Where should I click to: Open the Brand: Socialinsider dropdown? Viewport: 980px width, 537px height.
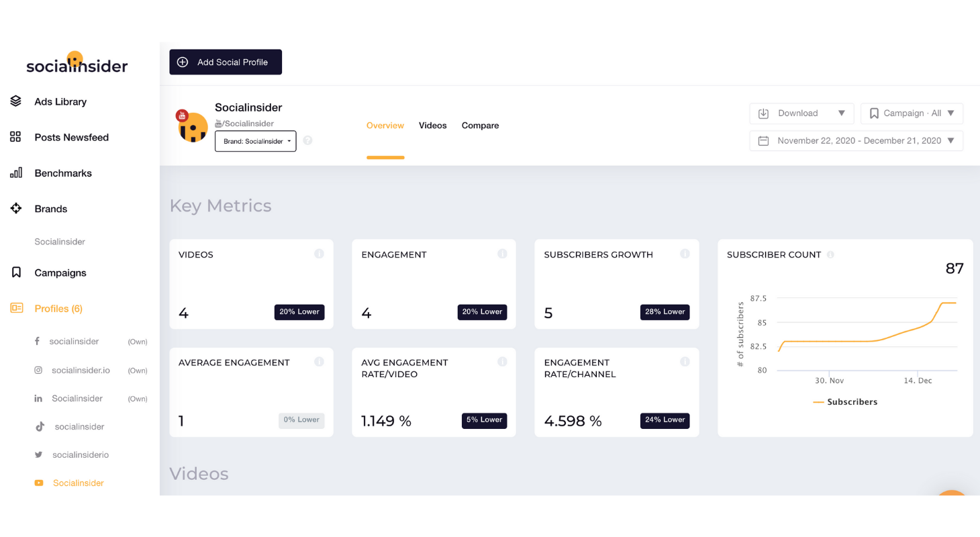256,141
